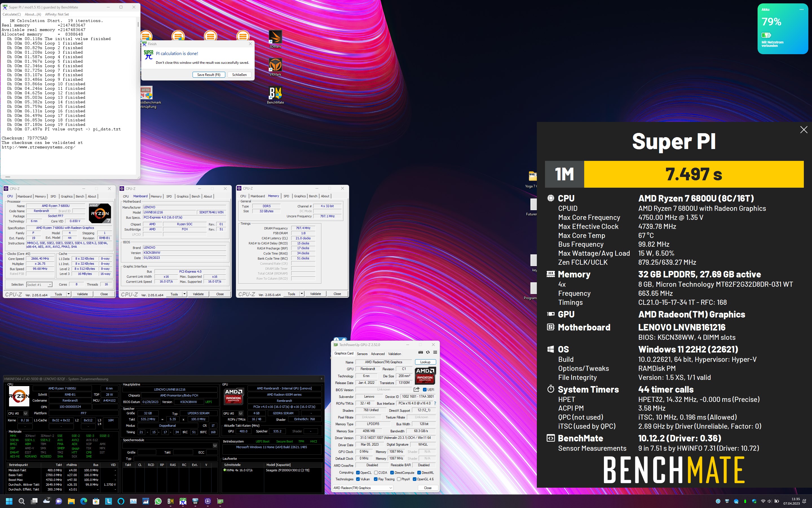Click the Windows Security shield tray icon

pos(754,501)
